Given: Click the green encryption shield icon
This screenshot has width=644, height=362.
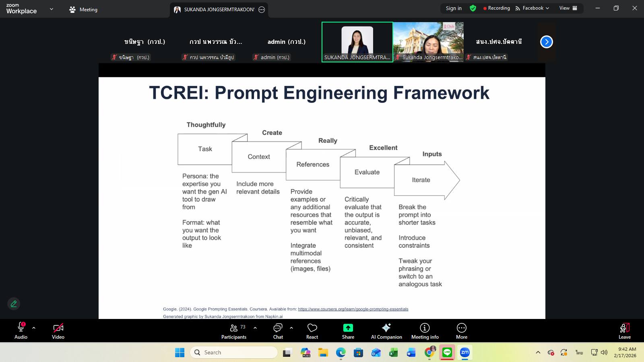Looking at the screenshot, I should 473,8.
